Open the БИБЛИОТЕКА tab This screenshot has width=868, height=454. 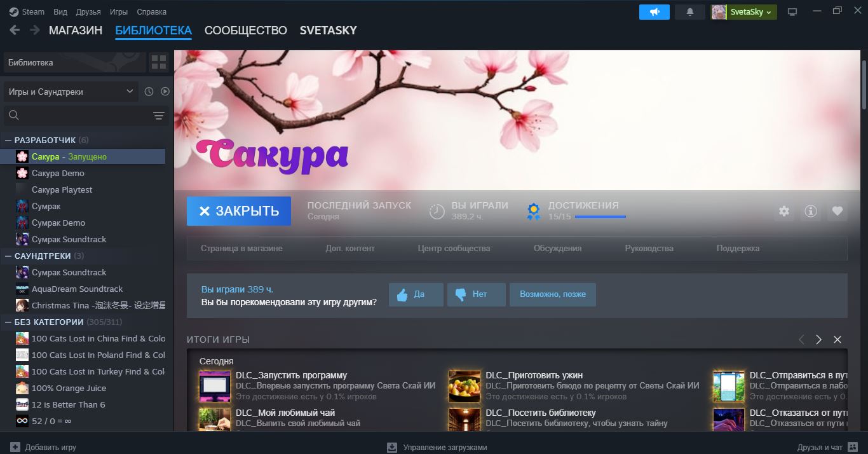click(x=153, y=31)
